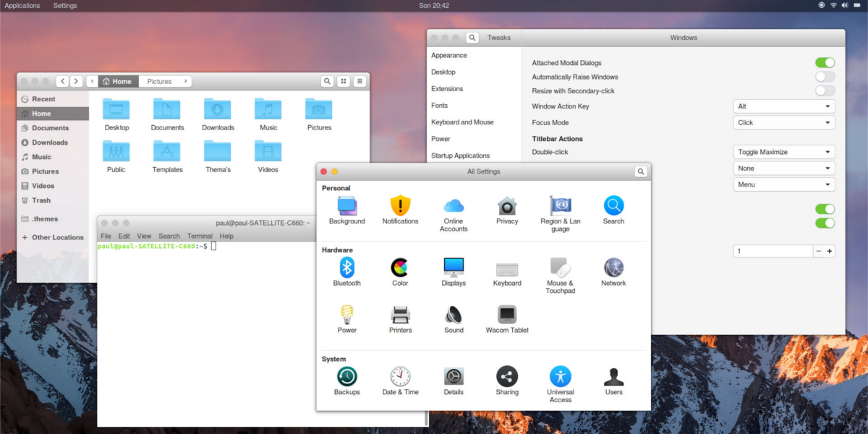
Task: Open the Music folder in Files
Action: point(268,114)
